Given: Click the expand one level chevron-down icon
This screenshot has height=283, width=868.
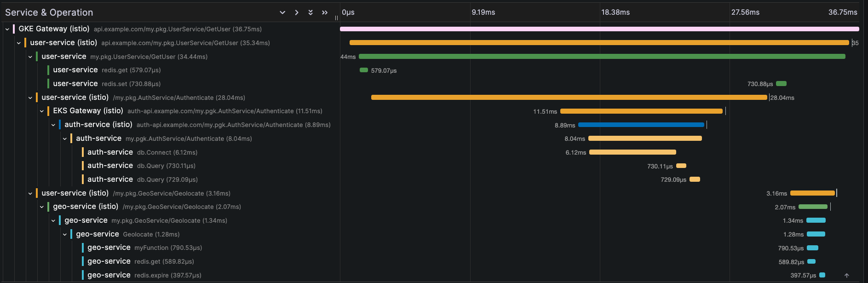Looking at the screenshot, I should 282,12.
